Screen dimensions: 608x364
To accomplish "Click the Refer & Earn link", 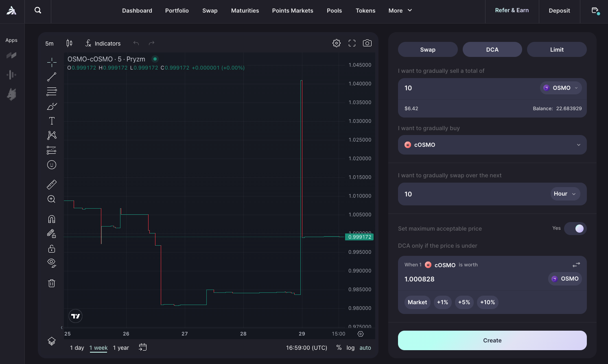I will [x=512, y=10].
